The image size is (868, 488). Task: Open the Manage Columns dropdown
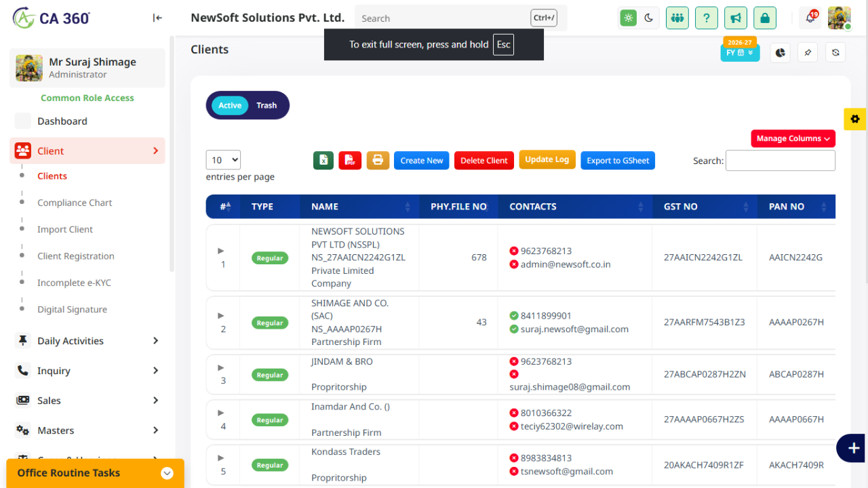tap(793, 138)
